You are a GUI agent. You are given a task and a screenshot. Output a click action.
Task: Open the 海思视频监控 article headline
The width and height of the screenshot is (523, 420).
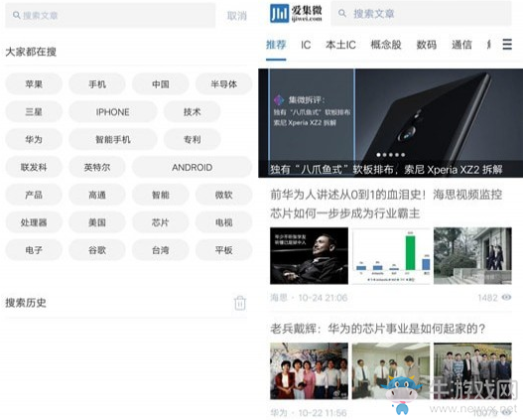[x=386, y=204]
